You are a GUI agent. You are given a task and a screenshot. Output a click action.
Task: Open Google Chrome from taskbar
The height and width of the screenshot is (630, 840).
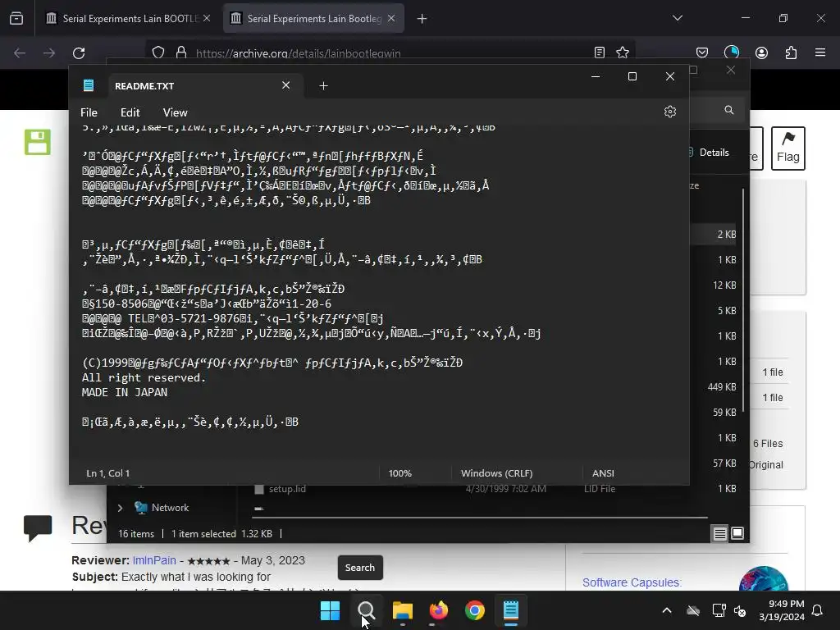pyautogui.click(x=475, y=610)
